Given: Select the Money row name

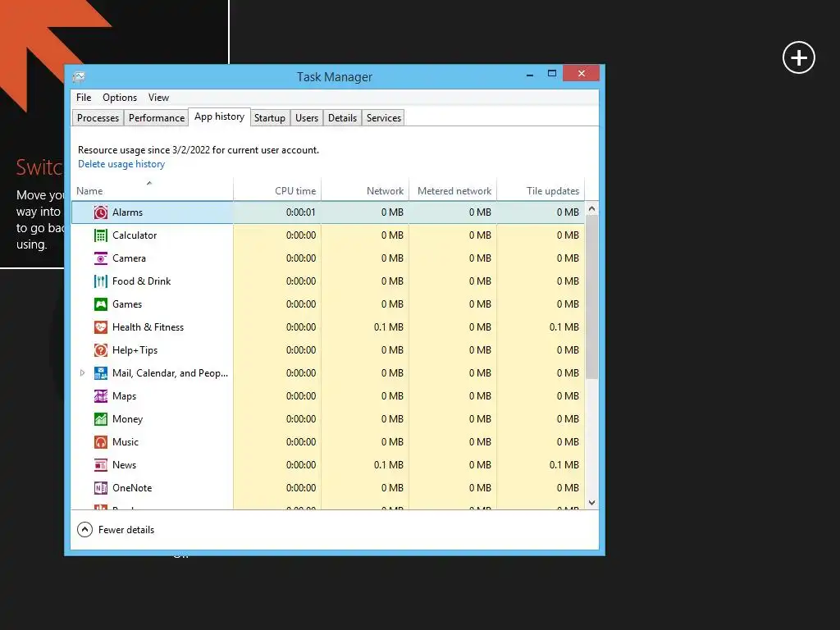Looking at the screenshot, I should (127, 419).
